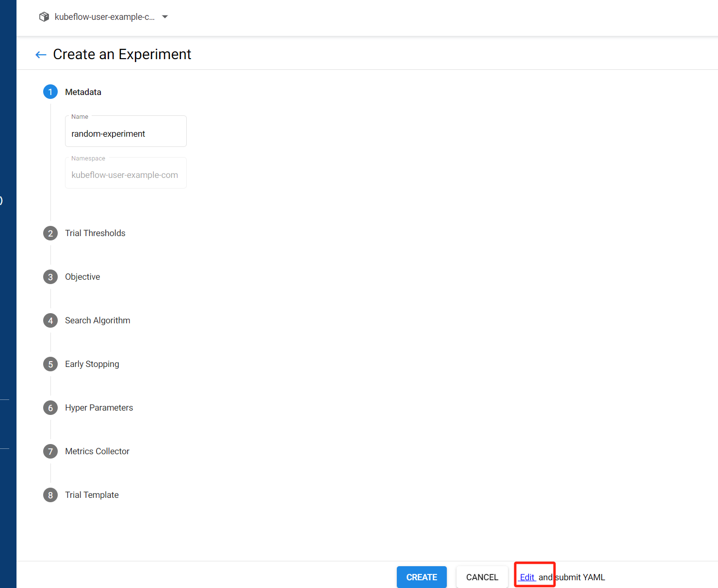Click step number 5 circle icon
The image size is (718, 588).
[50, 364]
